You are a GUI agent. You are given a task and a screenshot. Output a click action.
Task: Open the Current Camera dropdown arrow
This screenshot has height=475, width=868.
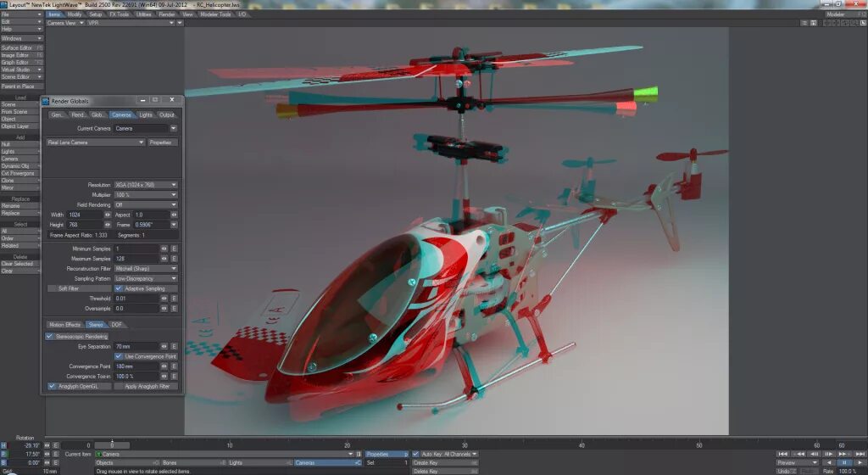click(173, 128)
